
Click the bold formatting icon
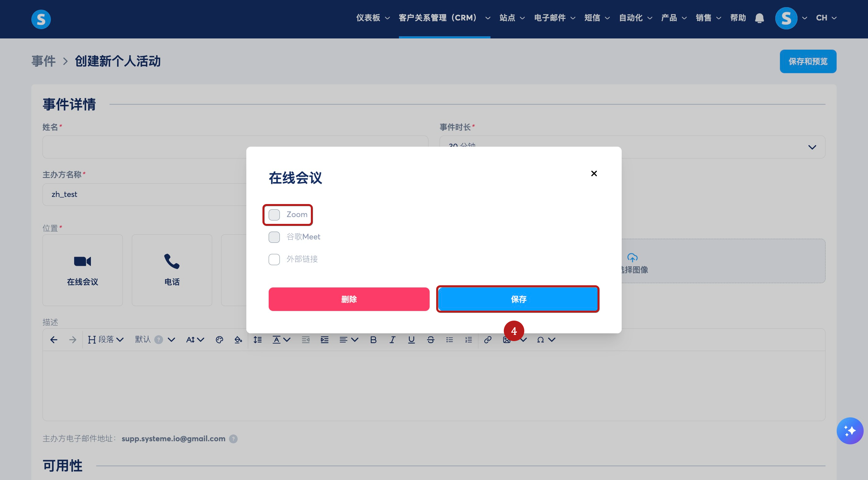point(373,340)
